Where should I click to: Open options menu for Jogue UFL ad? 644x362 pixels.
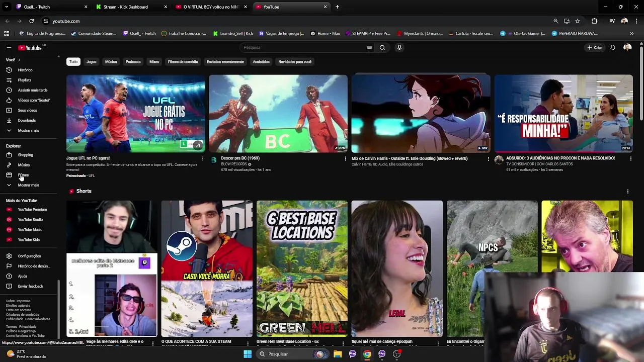203,159
